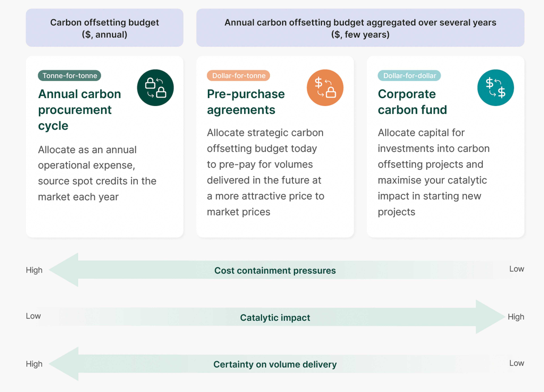The image size is (544, 392).
Task: Click the High label beside Catalytic impact
Action: 516,317
